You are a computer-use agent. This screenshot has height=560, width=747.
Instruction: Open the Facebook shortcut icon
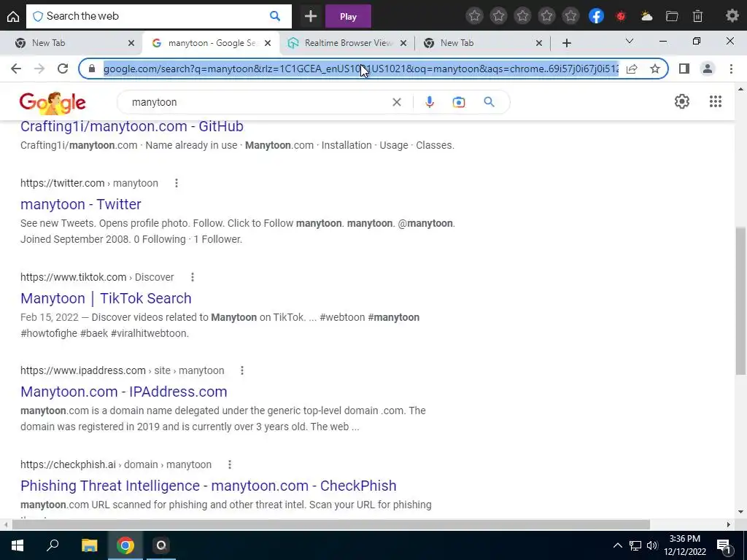596,16
